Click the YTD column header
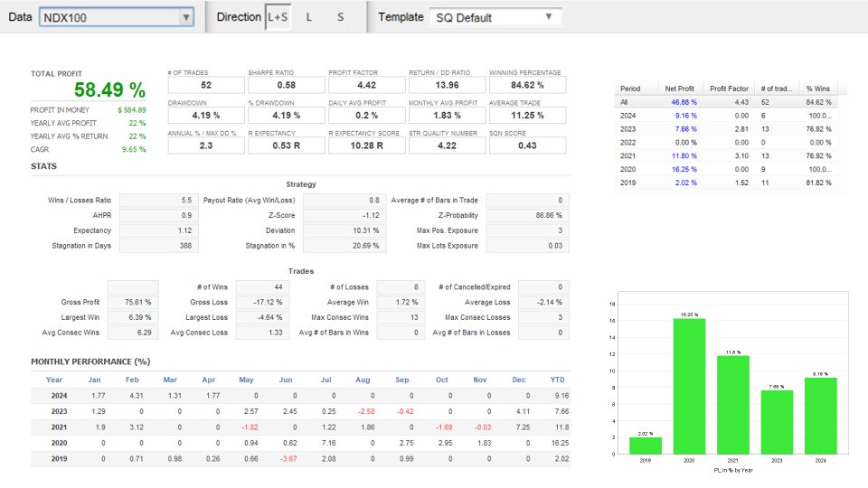This screenshot has width=868, height=488. 558,380
